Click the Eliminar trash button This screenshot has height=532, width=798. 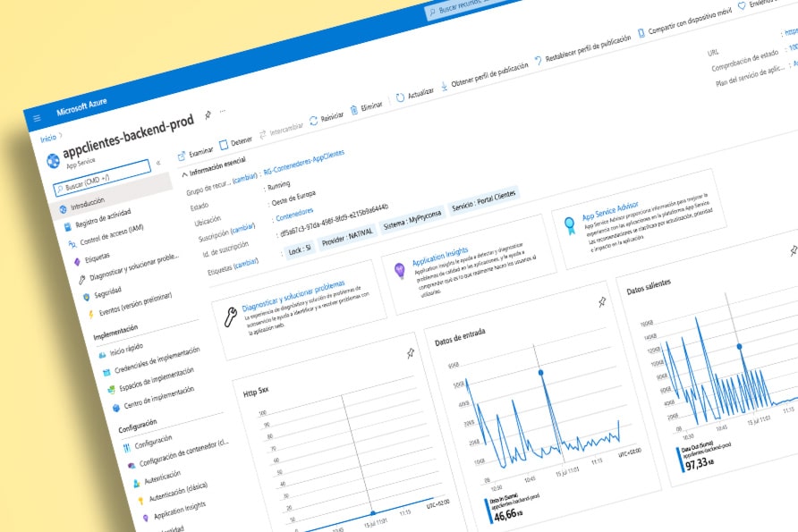367,107
